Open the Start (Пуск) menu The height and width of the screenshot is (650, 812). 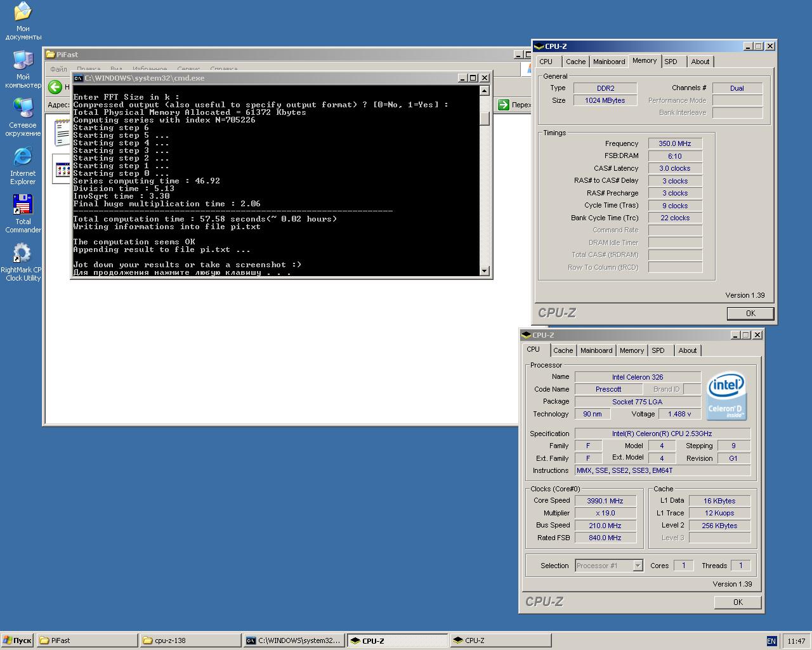click(17, 640)
